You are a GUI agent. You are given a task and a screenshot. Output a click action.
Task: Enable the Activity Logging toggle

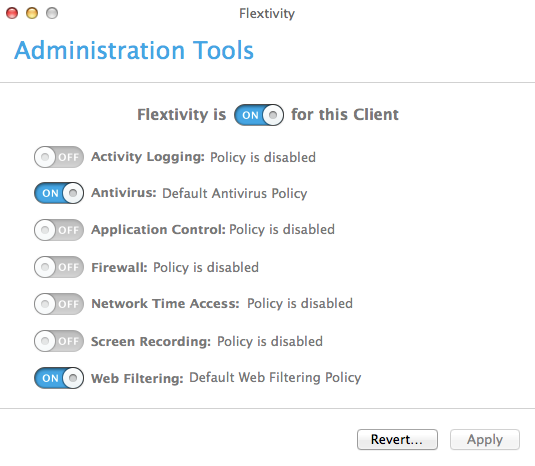tap(59, 157)
